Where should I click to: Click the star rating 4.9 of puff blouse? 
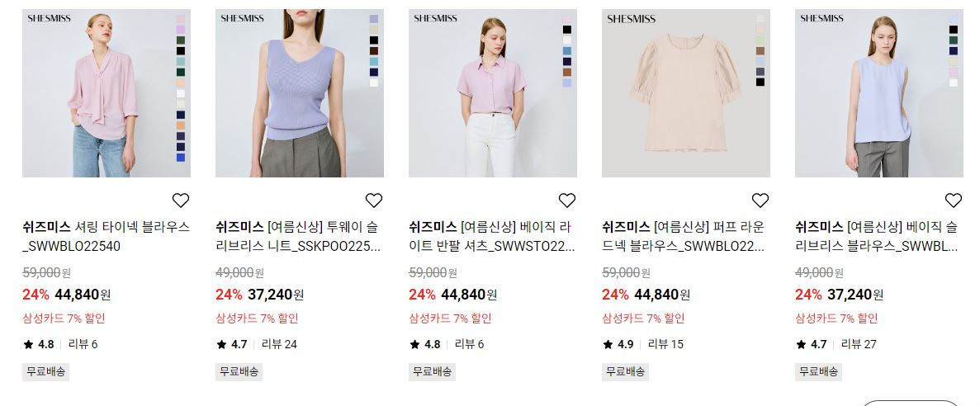[x=618, y=344]
